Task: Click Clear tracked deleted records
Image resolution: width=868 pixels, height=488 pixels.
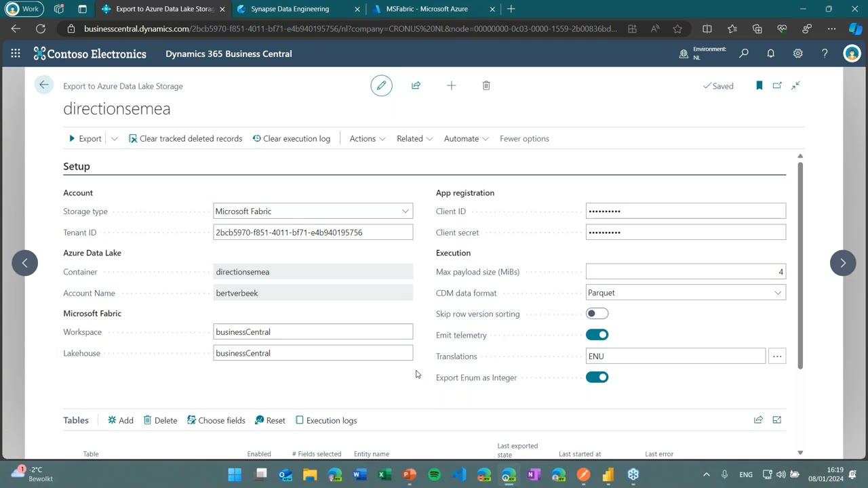Action: [185, 139]
